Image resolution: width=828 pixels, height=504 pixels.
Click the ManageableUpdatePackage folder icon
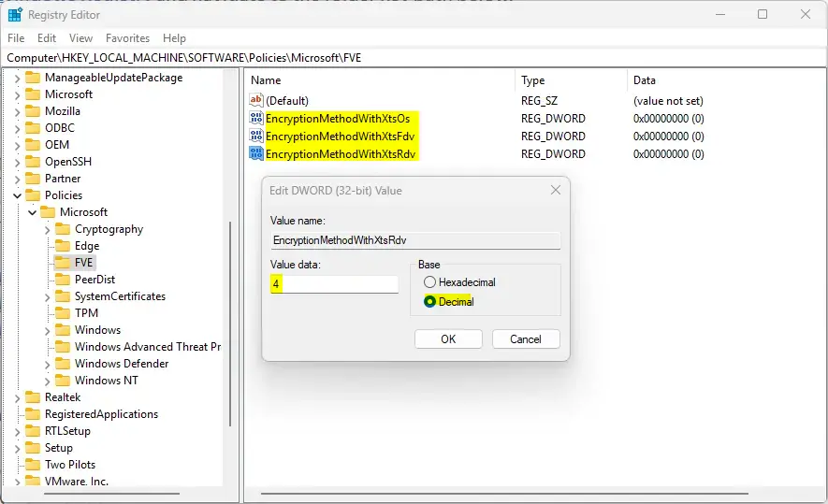33,78
